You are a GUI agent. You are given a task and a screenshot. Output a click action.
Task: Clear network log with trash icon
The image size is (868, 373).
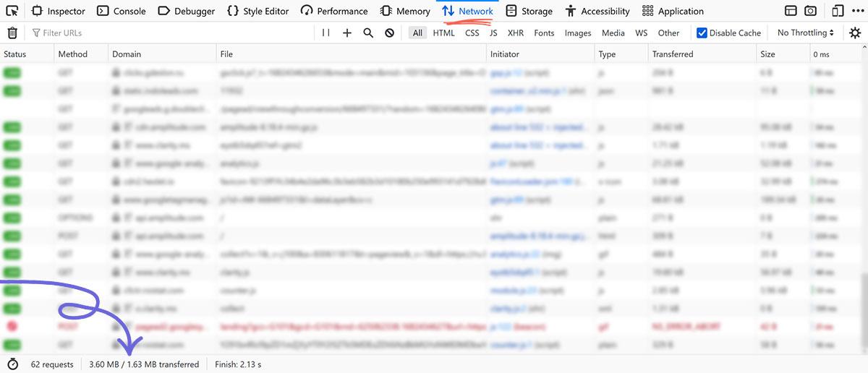click(x=12, y=33)
